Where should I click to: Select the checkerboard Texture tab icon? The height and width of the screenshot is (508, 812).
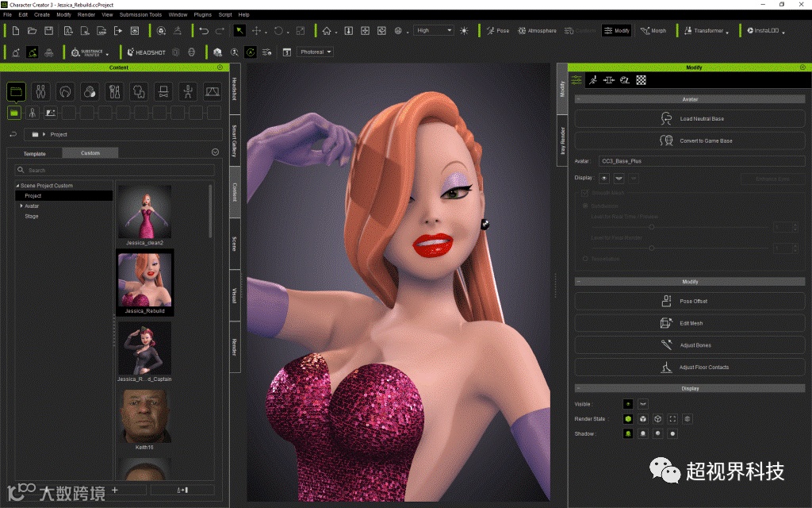point(641,80)
